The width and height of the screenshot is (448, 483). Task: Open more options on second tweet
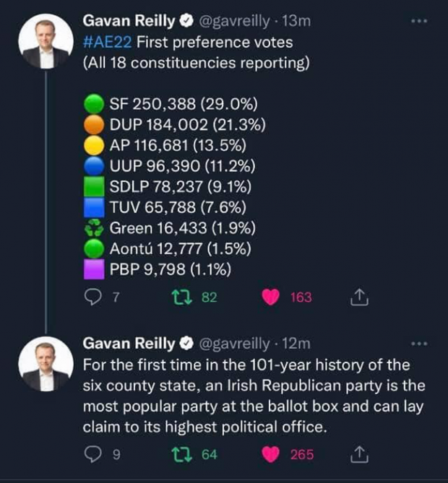419,344
